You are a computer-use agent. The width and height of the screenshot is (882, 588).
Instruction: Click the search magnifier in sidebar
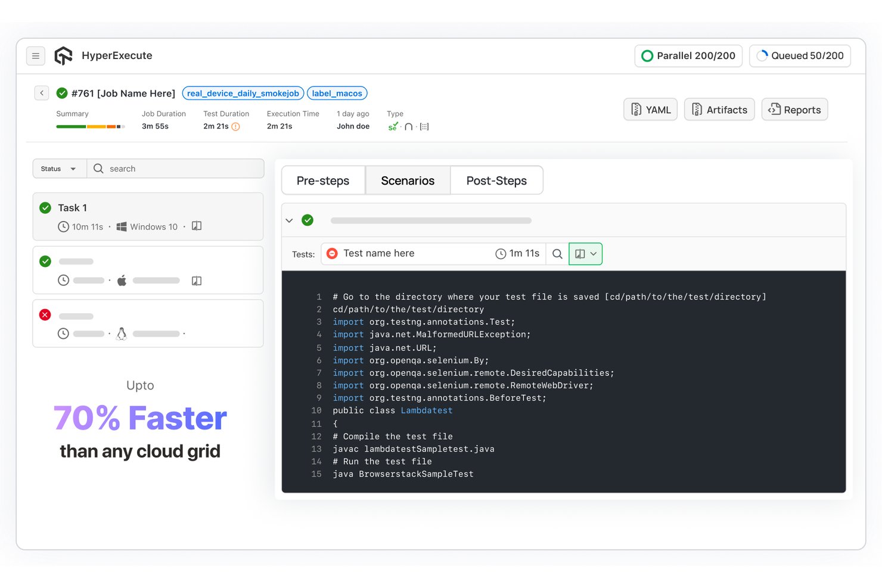click(x=98, y=169)
